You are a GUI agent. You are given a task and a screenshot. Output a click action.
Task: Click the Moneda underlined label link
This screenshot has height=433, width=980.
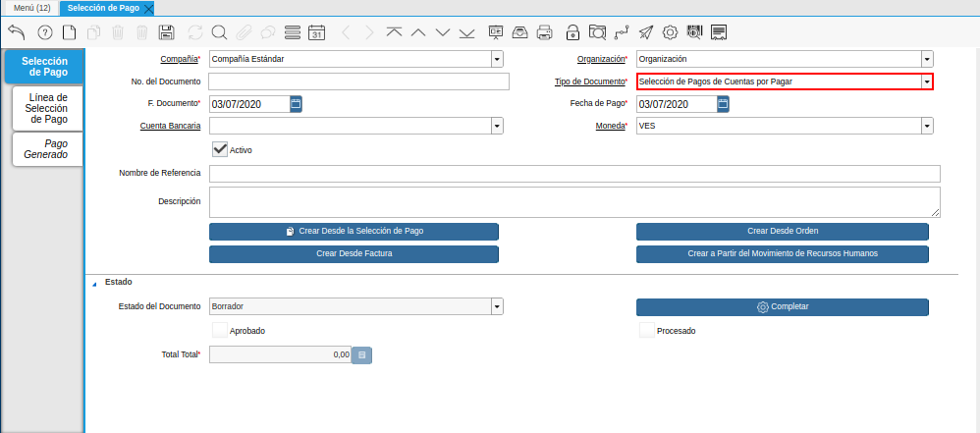click(x=610, y=126)
